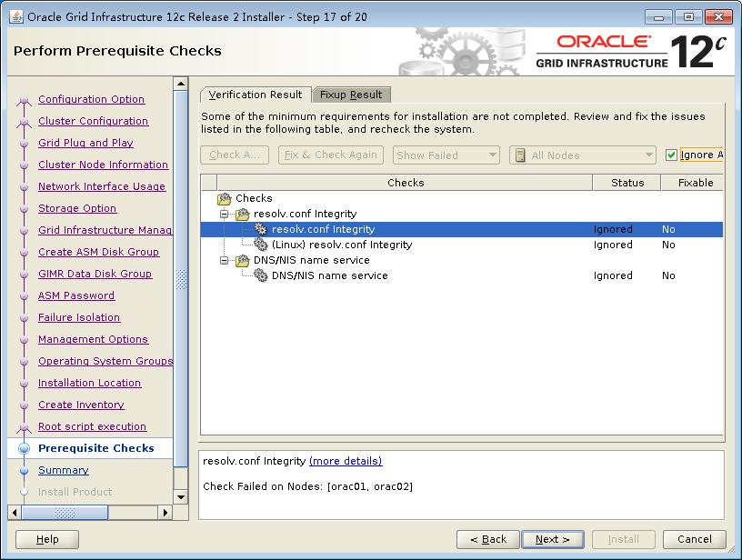Click the Prerequisite Checks step bullet icon
742x560 pixels.
[x=25, y=448]
